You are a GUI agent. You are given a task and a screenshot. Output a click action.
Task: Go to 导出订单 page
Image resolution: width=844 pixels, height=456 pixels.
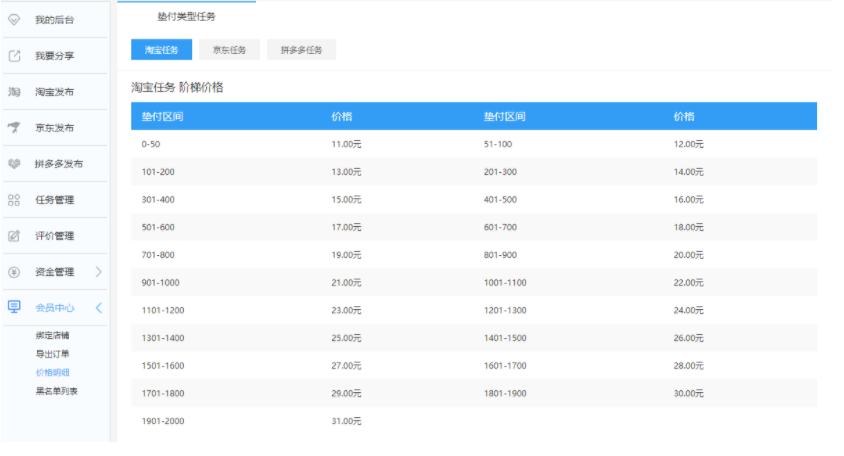point(52,354)
